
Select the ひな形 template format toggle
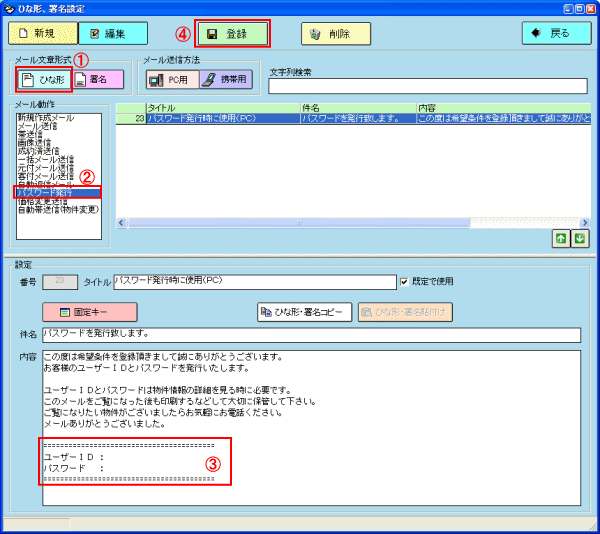[44, 80]
